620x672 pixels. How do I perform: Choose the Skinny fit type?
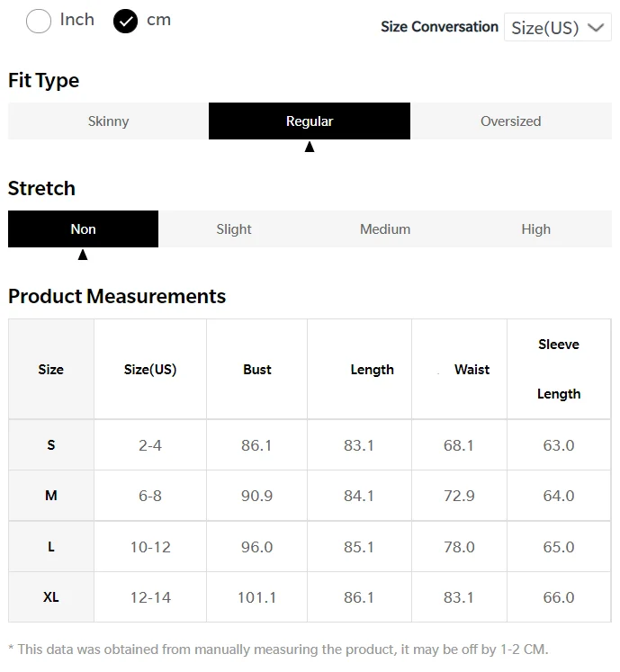tap(108, 121)
